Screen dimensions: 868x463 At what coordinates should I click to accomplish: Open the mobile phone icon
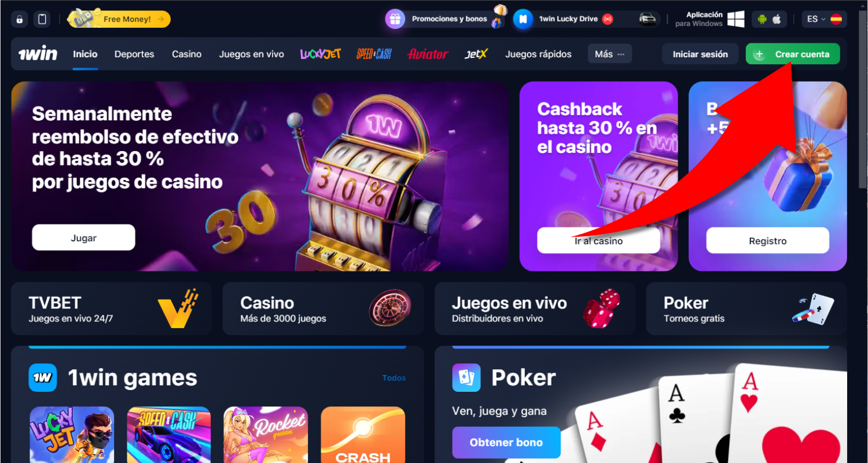point(42,19)
